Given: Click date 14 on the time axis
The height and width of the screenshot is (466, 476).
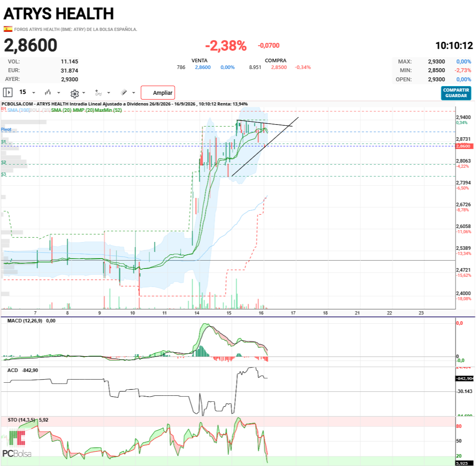Looking at the screenshot, I should (x=197, y=313).
